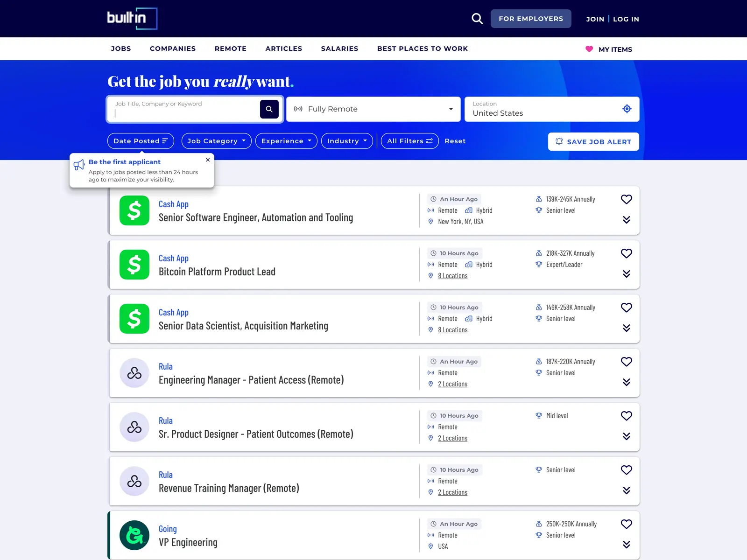This screenshot has height=560, width=747.
Task: Favorite the Senior Data Scientist job
Action: tap(627, 308)
